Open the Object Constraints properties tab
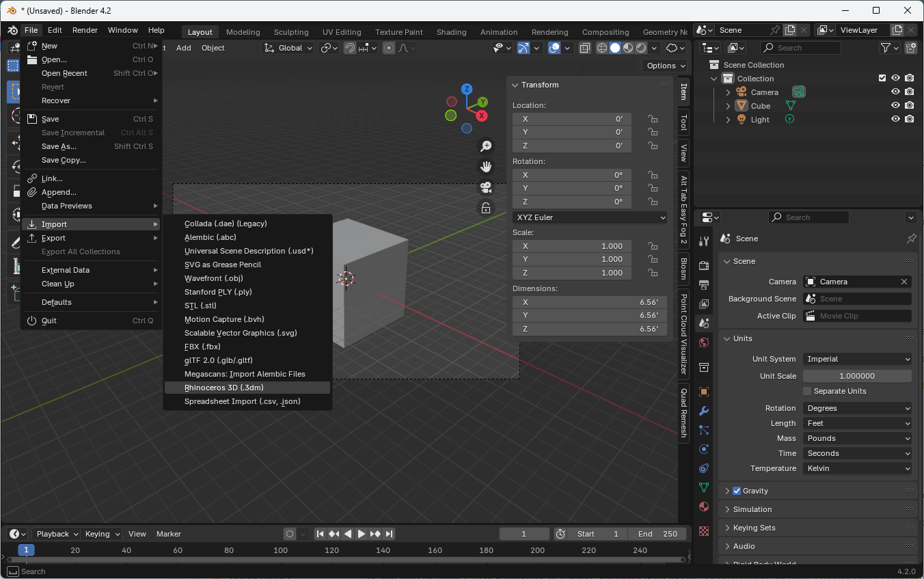This screenshot has width=924, height=579. [704, 468]
